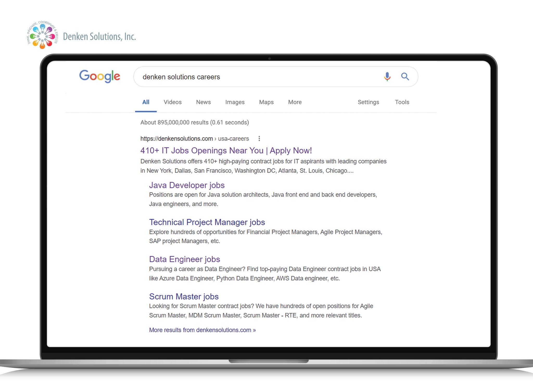Open the Technical Project Manager jobs sitelink
Screen dimensions: 533x392
[207, 222]
